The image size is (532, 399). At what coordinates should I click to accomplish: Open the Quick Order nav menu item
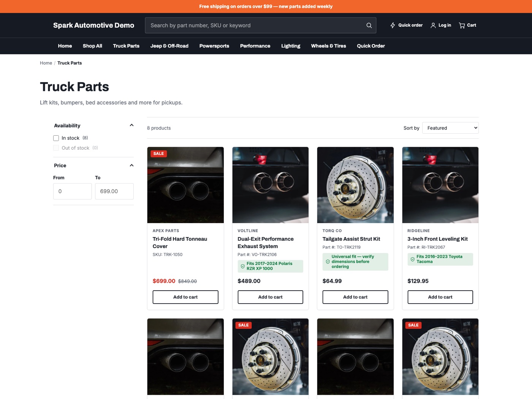pyautogui.click(x=371, y=46)
